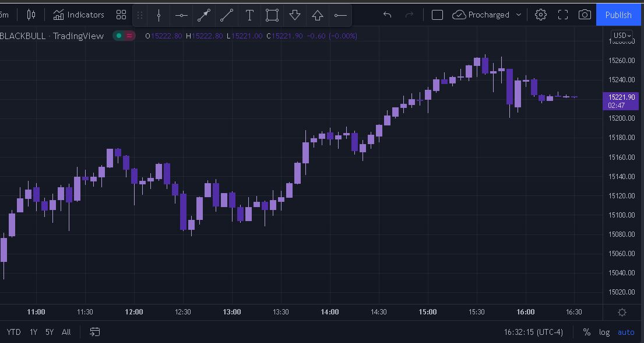
Task: Open the Indicators panel
Action: 79,15
